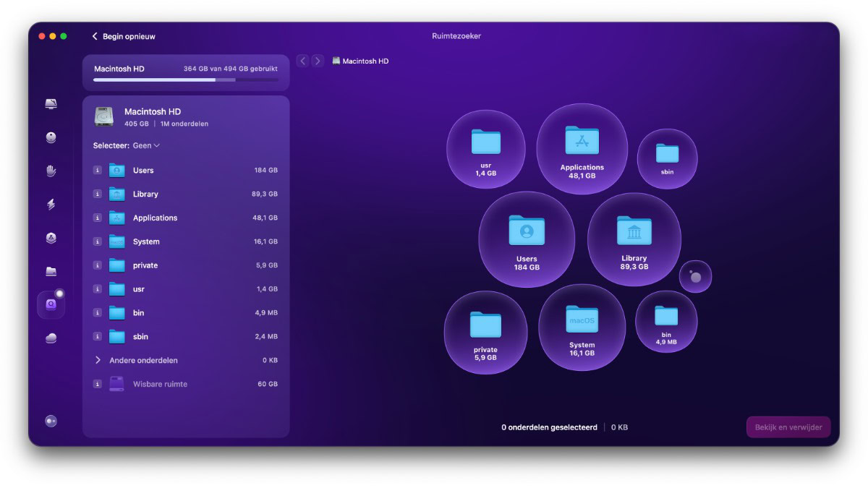
Task: Click the info badge next to Library
Action: tap(97, 194)
